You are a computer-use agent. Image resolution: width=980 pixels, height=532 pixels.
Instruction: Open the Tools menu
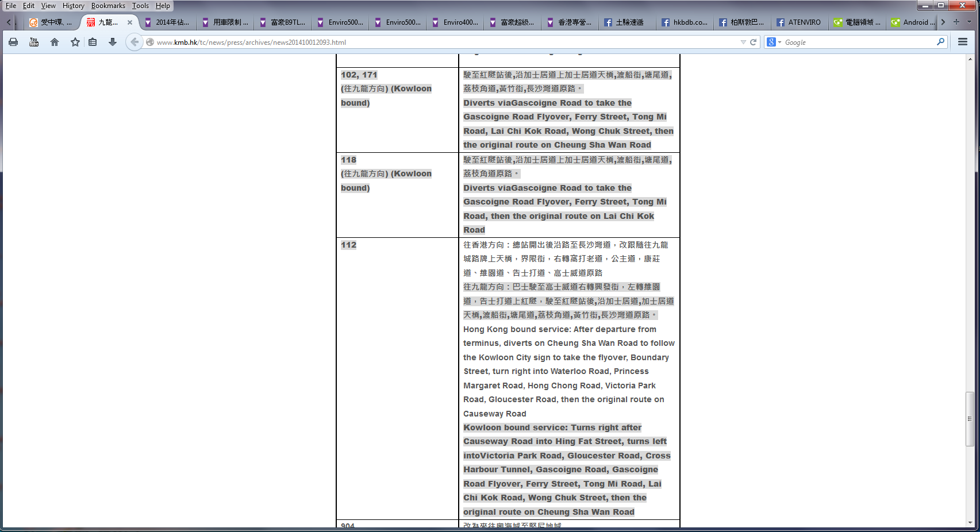pyautogui.click(x=140, y=6)
